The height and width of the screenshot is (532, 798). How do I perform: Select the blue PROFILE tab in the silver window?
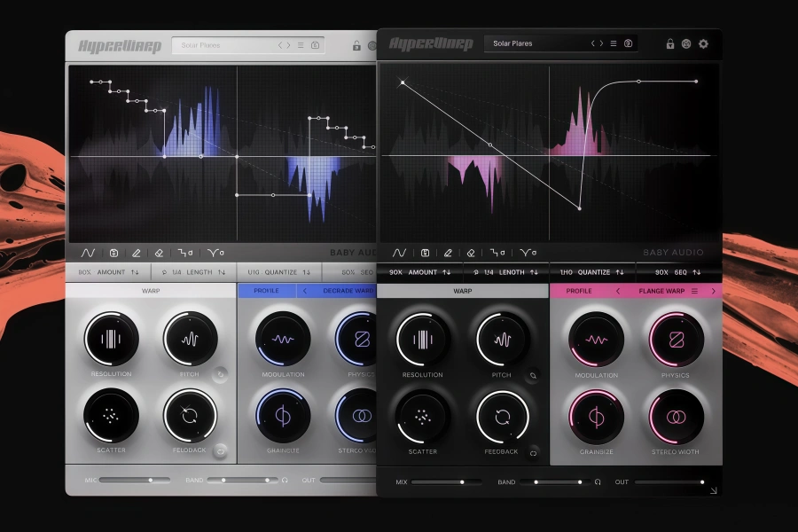pyautogui.click(x=267, y=291)
